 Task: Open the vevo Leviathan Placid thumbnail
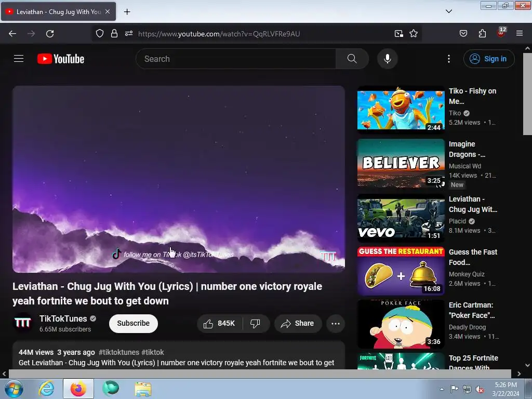tap(401, 217)
